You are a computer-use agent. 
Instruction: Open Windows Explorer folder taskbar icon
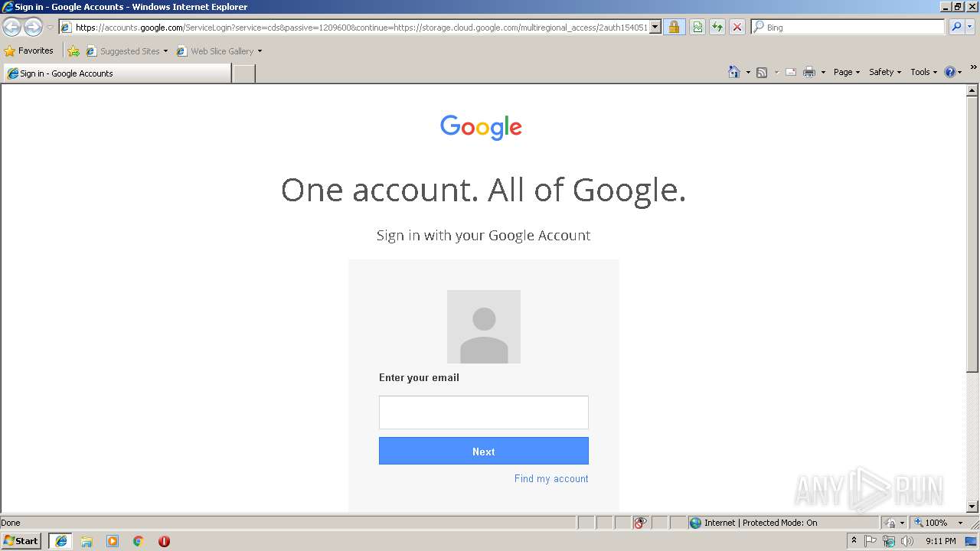87,541
